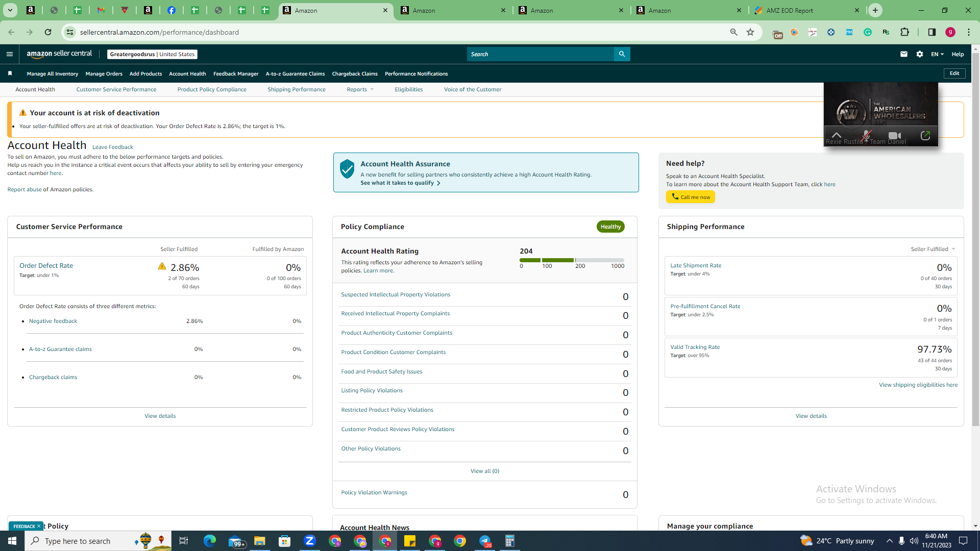
Task: Select Voice of the Customer tab
Action: pyautogui.click(x=473, y=89)
